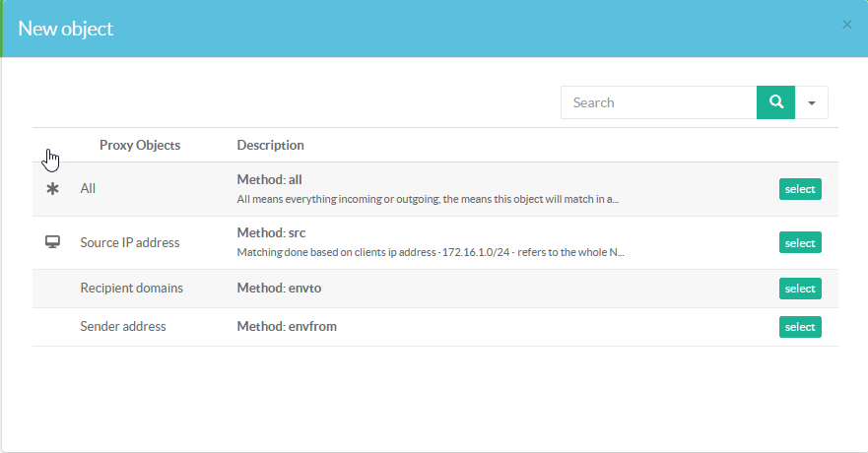Sort by the Proxy Objects column header
The height and width of the screenshot is (453, 868).
pyautogui.click(x=140, y=145)
